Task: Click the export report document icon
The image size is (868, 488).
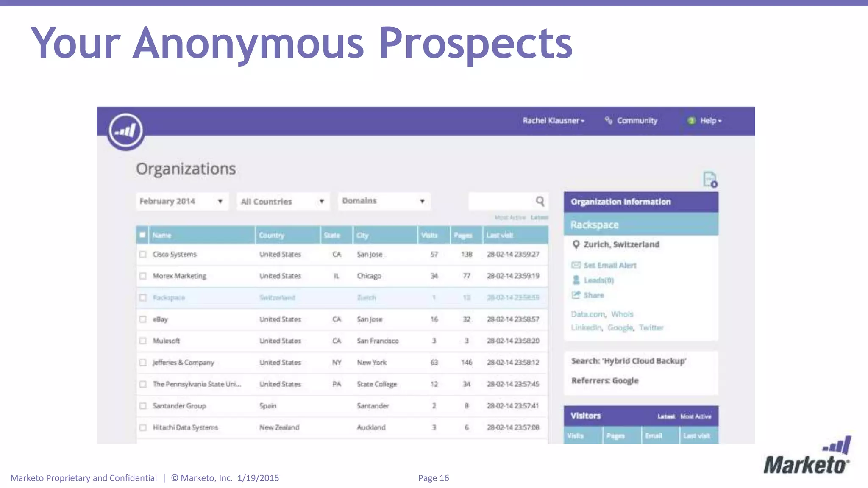Action: click(710, 179)
